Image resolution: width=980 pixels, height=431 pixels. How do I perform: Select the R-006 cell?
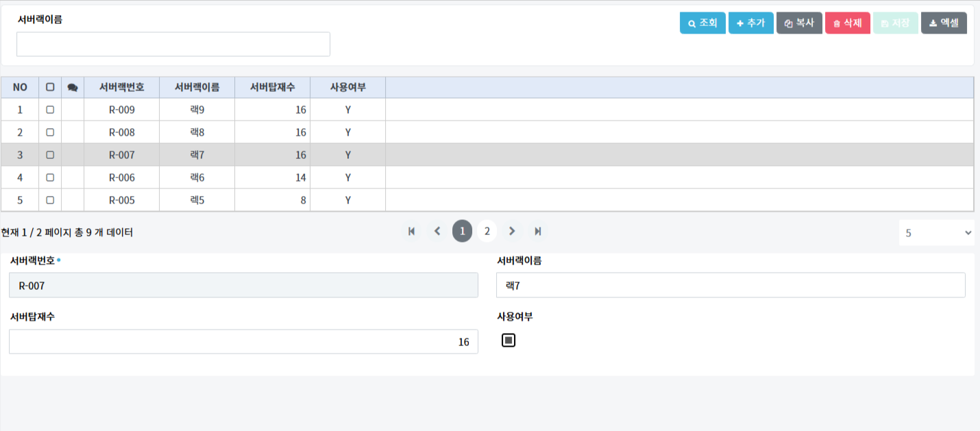[x=122, y=177]
